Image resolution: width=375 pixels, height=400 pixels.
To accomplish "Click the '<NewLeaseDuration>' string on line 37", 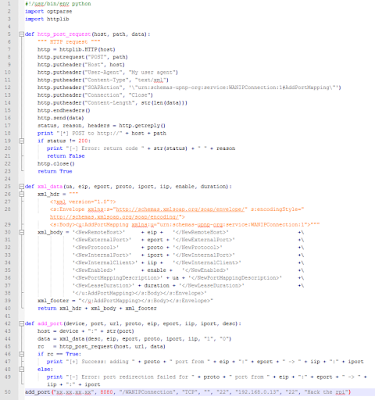I will coord(103,285).
